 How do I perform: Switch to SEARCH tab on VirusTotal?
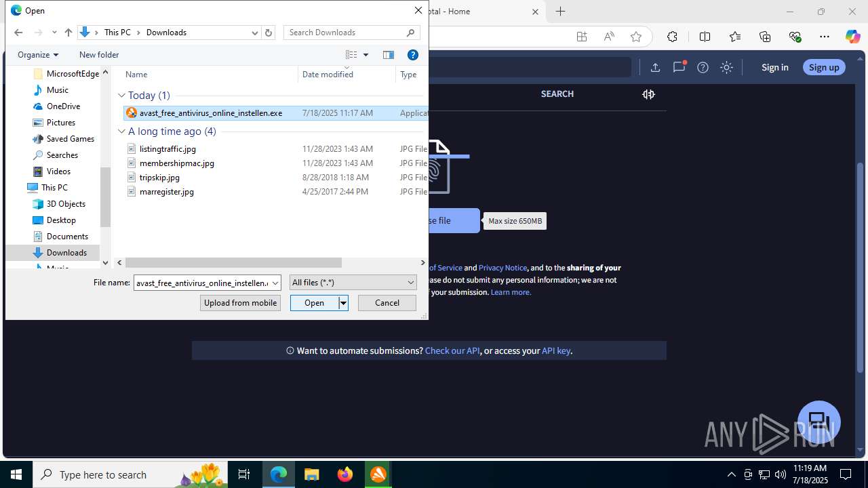click(x=557, y=94)
